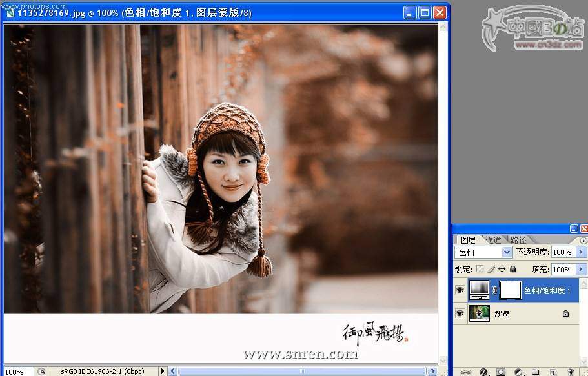Close the layers palette
Viewport: 588px width, 376px height.
(584, 228)
